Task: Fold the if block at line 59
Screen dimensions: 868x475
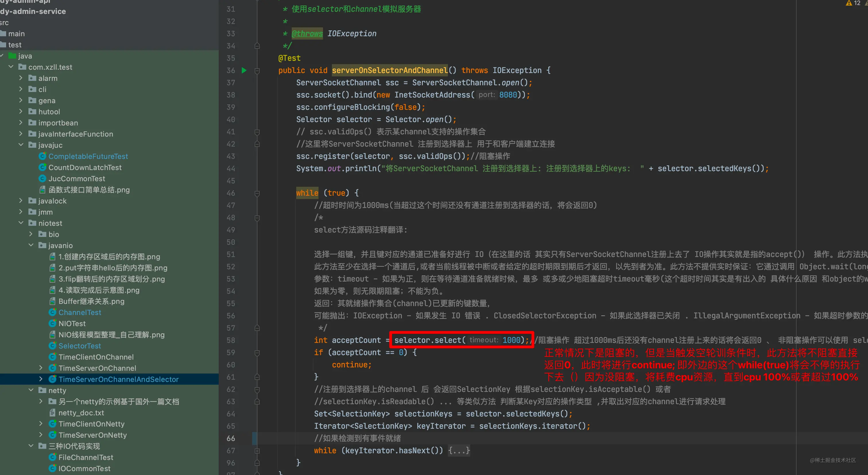Action: click(x=257, y=353)
